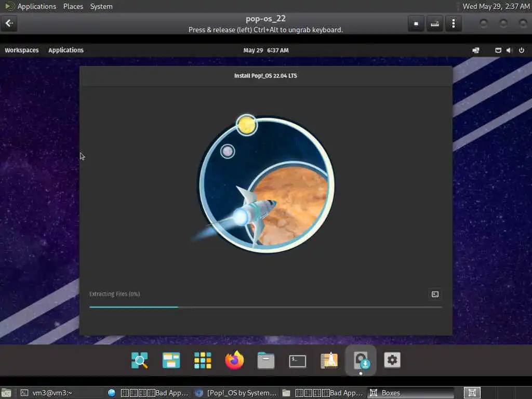Open the Boxes keyboard shortcuts button
Screen dimensions: 532x399
click(435, 24)
